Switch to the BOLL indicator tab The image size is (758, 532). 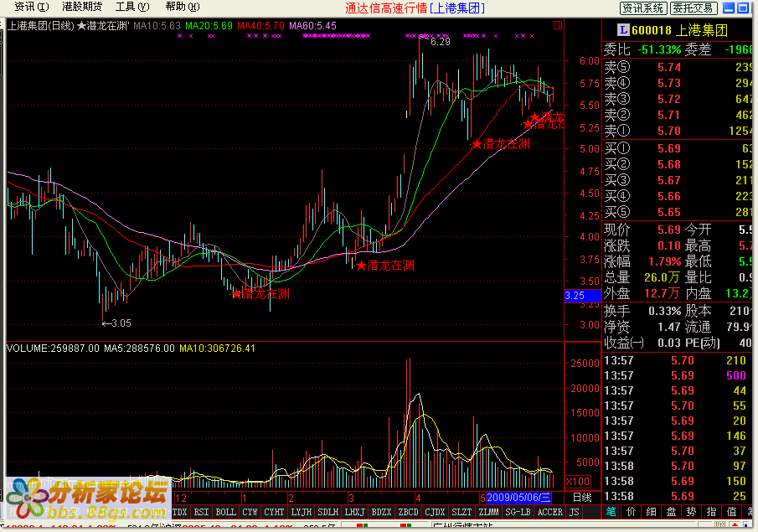click(x=226, y=512)
